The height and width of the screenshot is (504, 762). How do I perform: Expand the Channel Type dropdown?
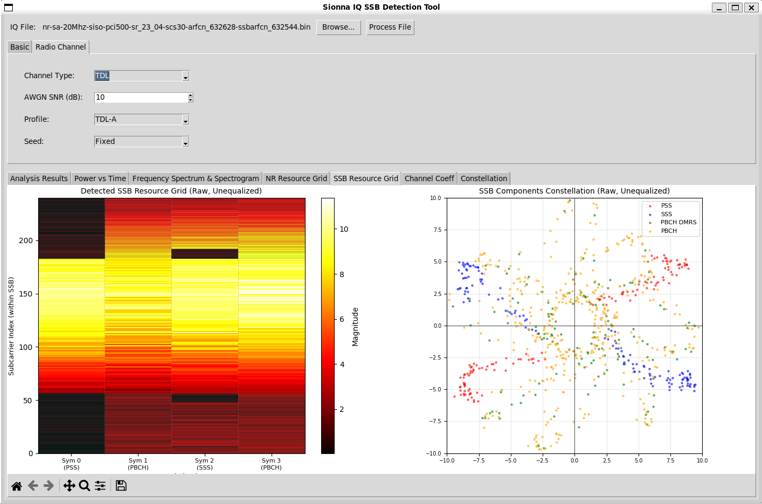[185, 76]
